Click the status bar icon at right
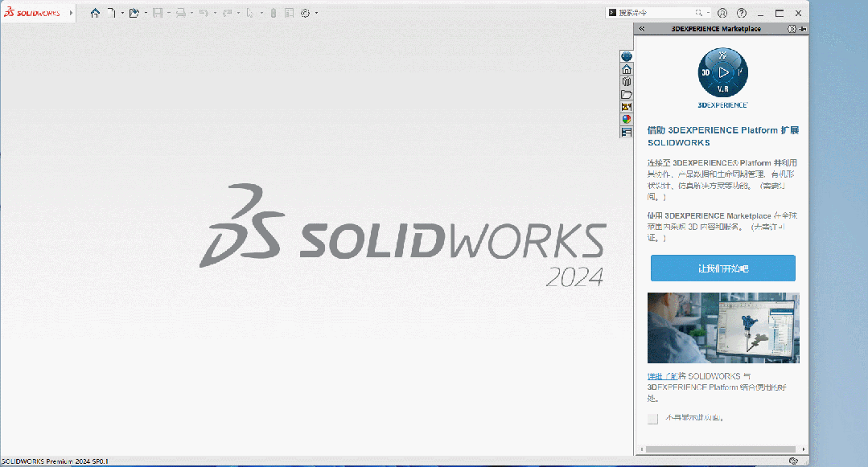This screenshot has height=467, width=868. point(793,461)
